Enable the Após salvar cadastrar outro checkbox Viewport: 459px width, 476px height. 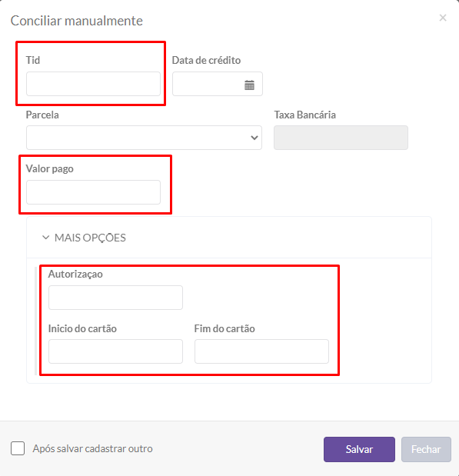click(x=18, y=448)
